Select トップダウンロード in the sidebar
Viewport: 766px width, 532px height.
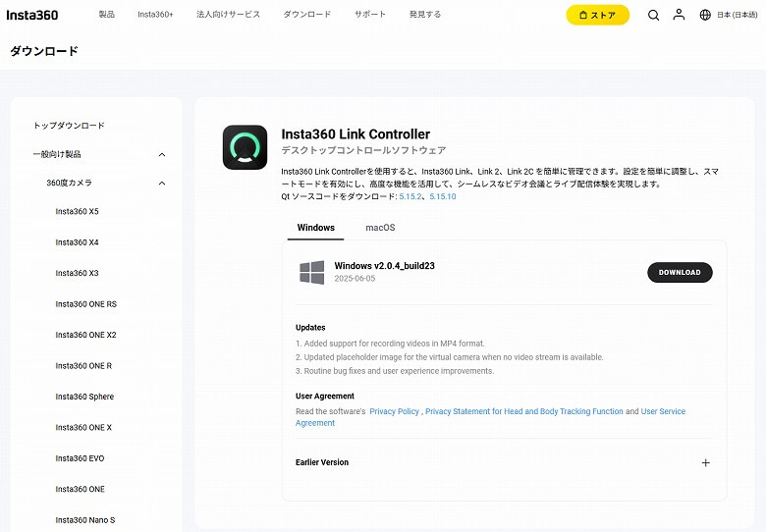pos(69,126)
